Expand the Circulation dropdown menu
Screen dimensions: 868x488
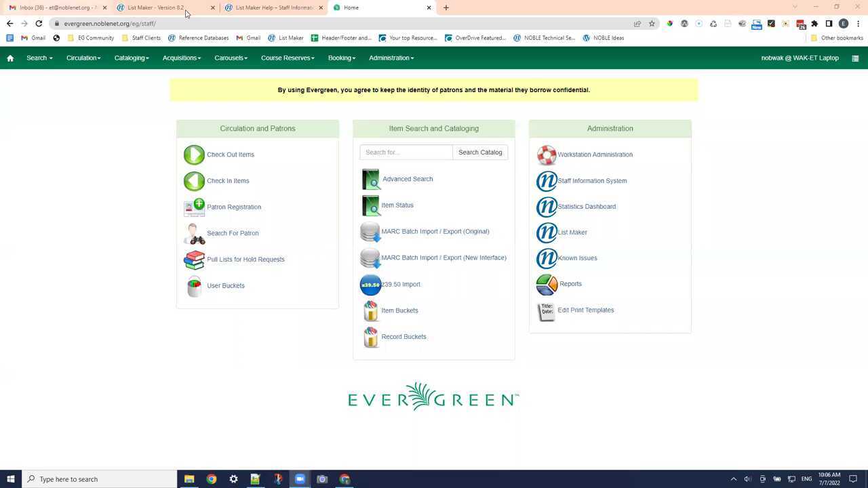coord(83,58)
